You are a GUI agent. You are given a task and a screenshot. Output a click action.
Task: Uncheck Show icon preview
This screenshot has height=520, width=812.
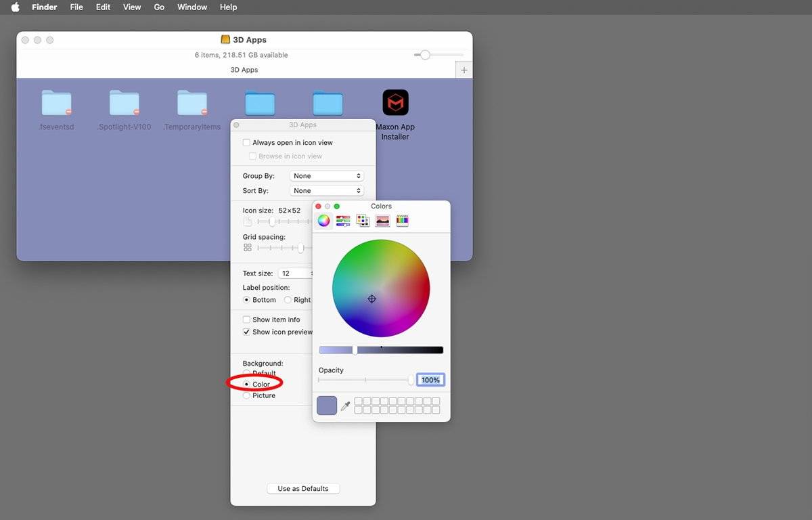(x=246, y=332)
